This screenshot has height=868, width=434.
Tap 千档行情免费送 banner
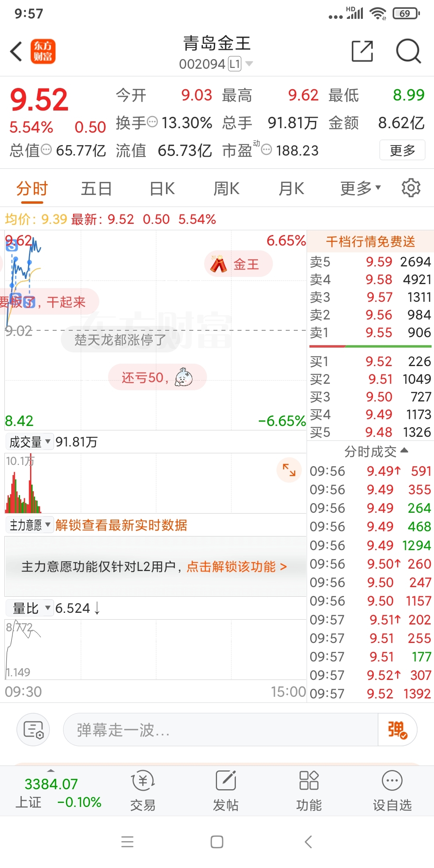point(371,241)
